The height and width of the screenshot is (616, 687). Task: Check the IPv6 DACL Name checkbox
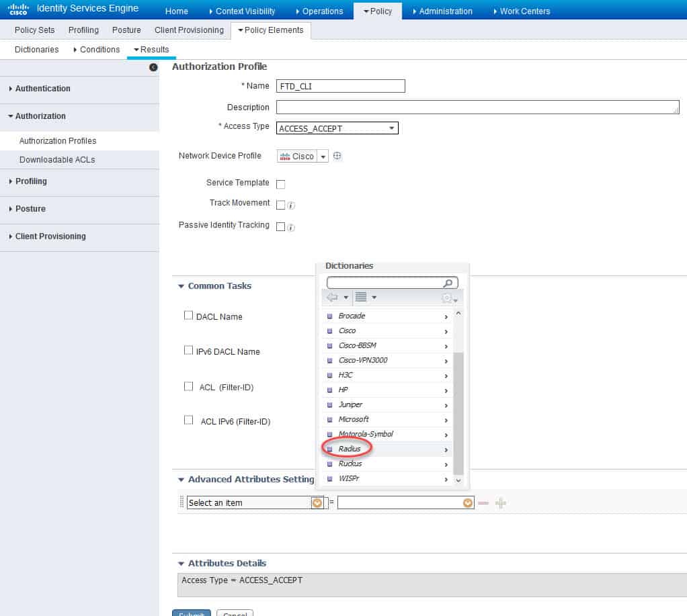tap(188, 350)
